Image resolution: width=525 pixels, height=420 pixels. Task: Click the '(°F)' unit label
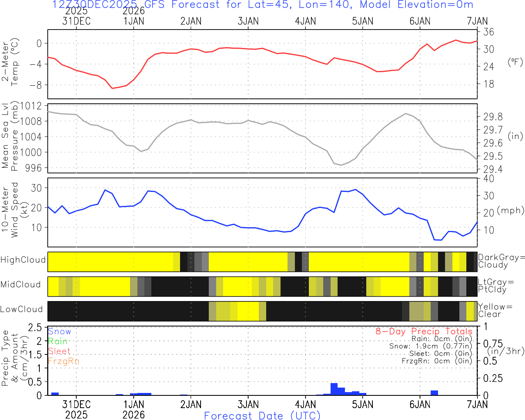[x=515, y=62]
